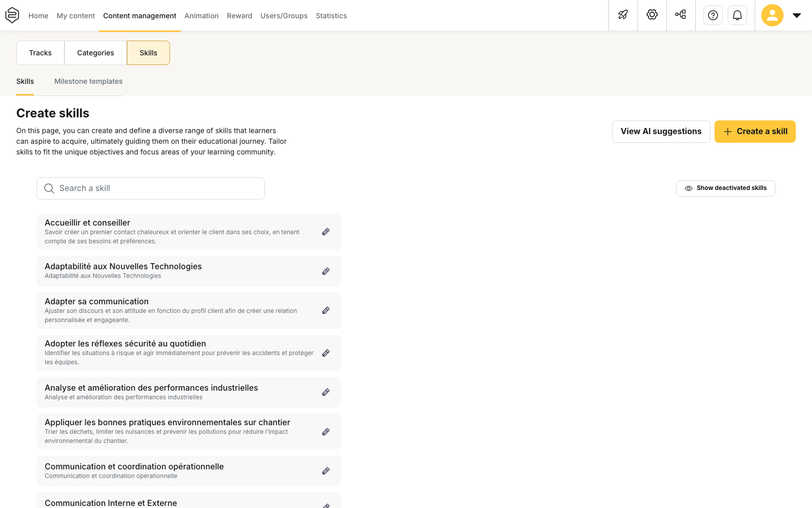Click the app logo in top-left corner

point(12,15)
